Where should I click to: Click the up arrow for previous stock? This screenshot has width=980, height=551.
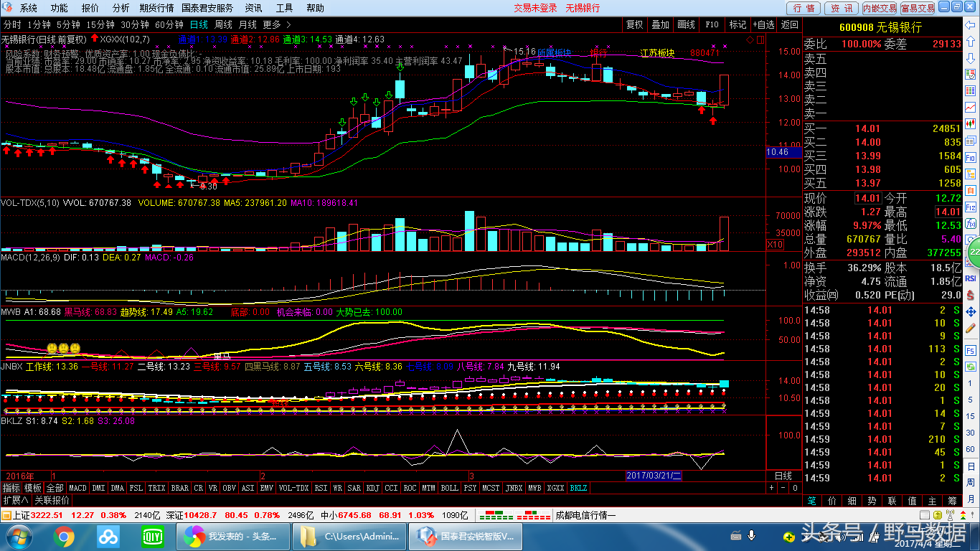coord(971,42)
